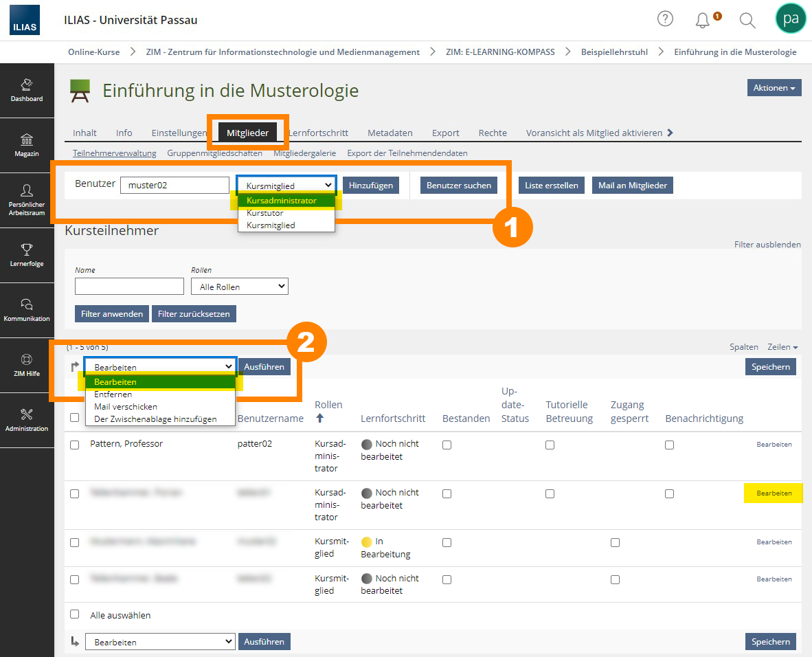This screenshot has height=657, width=812.
Task: Tick the checkbox for Pattern, Professor row
Action: pyautogui.click(x=75, y=445)
